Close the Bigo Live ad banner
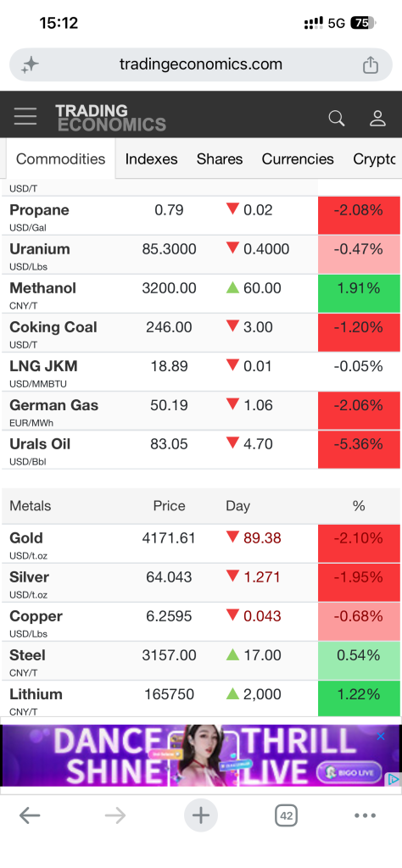Image resolution: width=402 pixels, height=868 pixels. click(381, 737)
